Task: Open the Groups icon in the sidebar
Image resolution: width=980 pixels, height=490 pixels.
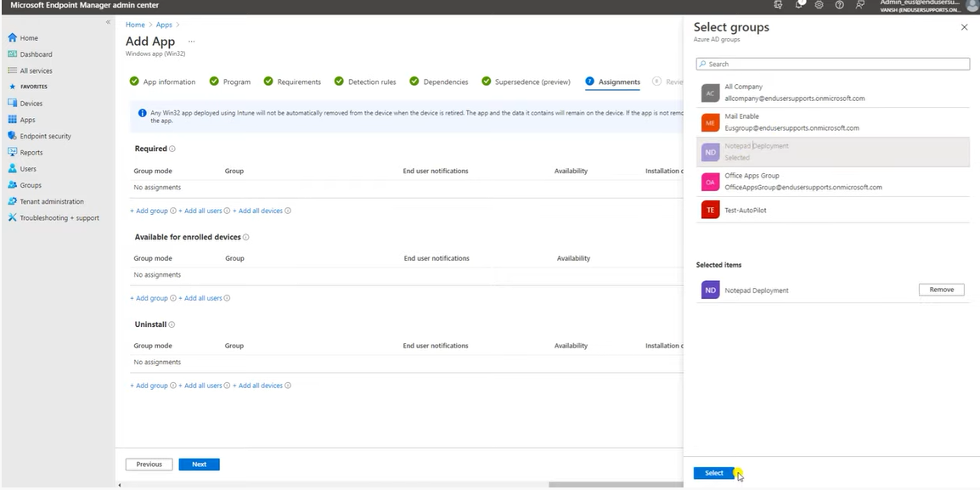Action: [13, 185]
